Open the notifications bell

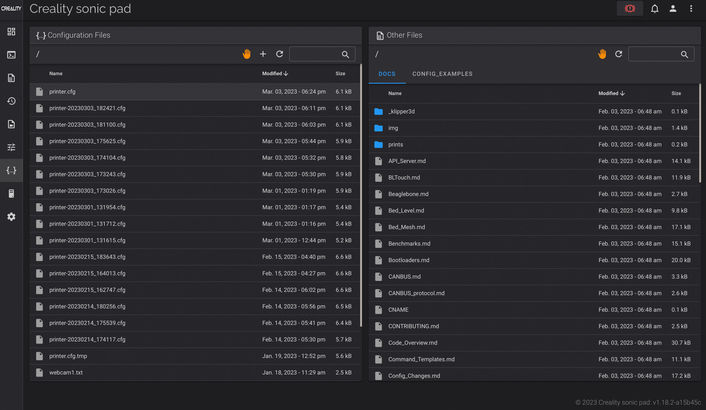(x=654, y=9)
